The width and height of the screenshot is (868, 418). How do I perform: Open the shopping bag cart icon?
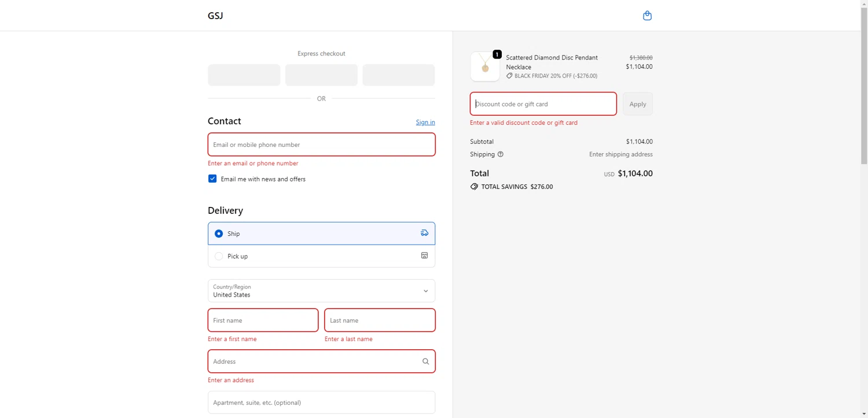tap(647, 16)
